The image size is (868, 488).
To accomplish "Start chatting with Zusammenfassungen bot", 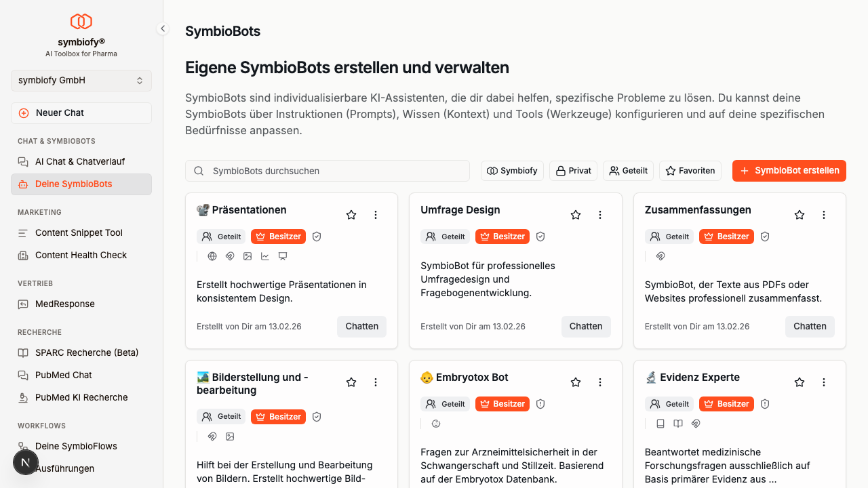I will (x=809, y=326).
